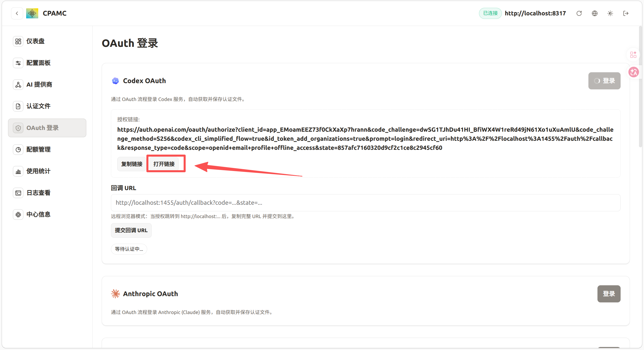The width and height of the screenshot is (644, 350).
Task: Toggle light/dark theme with brightness icon
Action: 610,13
